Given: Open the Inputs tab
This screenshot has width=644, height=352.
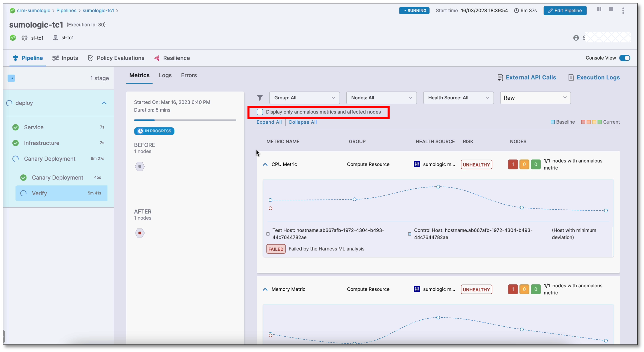Looking at the screenshot, I should (65, 58).
